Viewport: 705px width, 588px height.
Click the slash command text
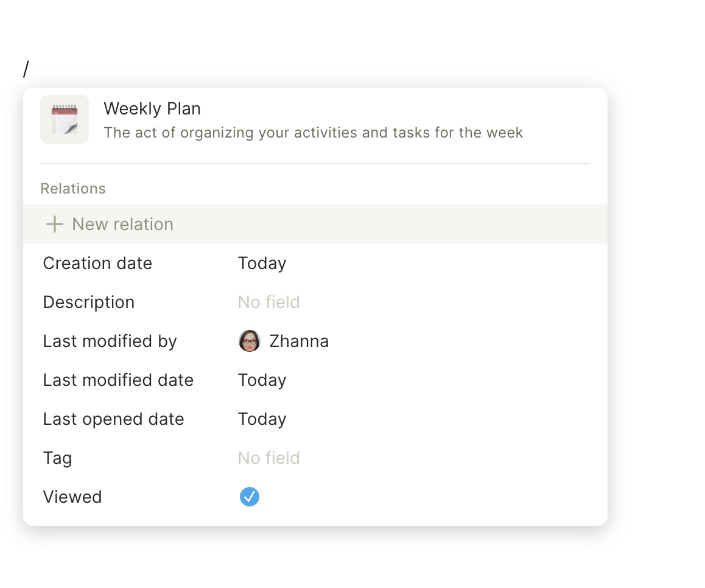coord(26,69)
